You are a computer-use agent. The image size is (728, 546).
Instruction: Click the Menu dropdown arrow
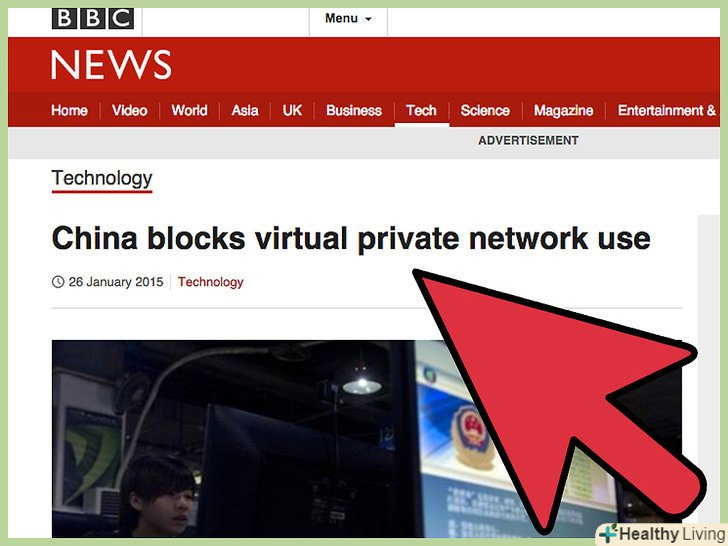(368, 19)
